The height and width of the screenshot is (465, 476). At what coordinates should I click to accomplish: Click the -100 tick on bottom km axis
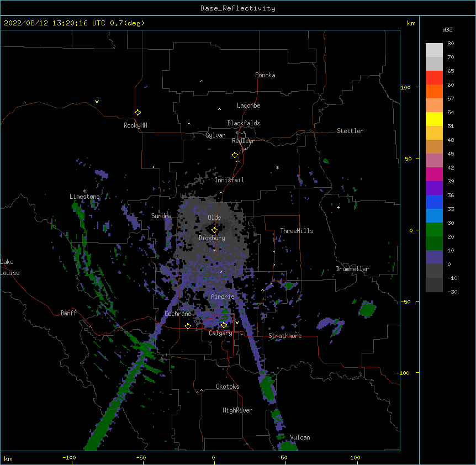69,457
